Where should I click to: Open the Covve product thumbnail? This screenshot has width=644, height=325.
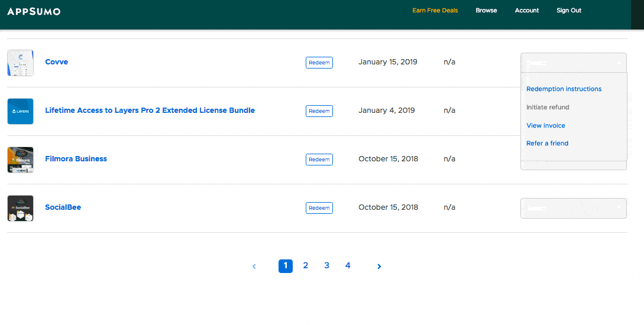(x=20, y=63)
